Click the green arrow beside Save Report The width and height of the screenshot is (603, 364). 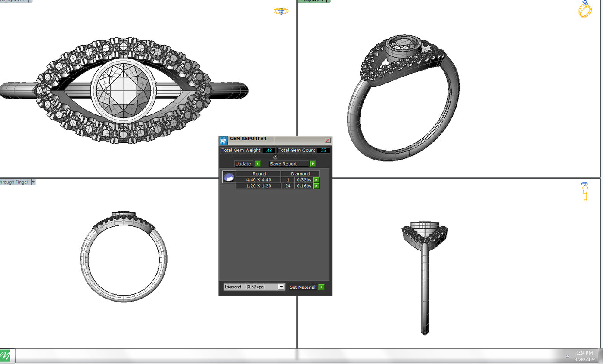tap(313, 163)
